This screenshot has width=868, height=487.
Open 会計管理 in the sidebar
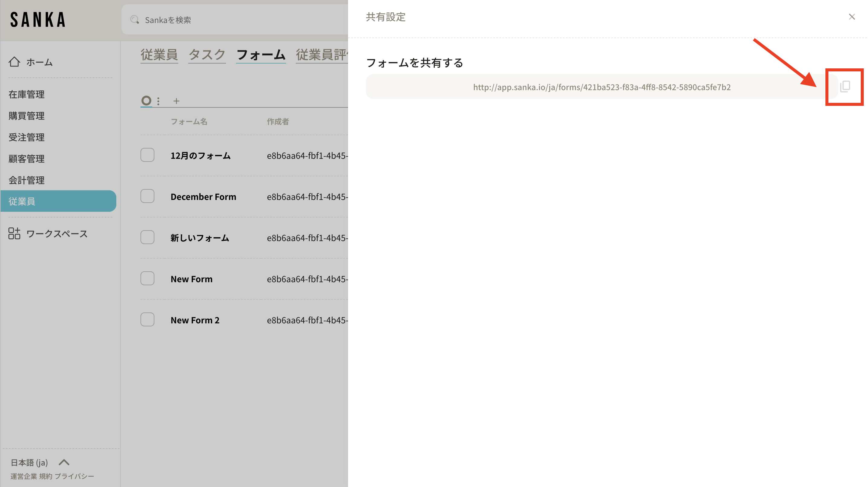[x=26, y=180]
